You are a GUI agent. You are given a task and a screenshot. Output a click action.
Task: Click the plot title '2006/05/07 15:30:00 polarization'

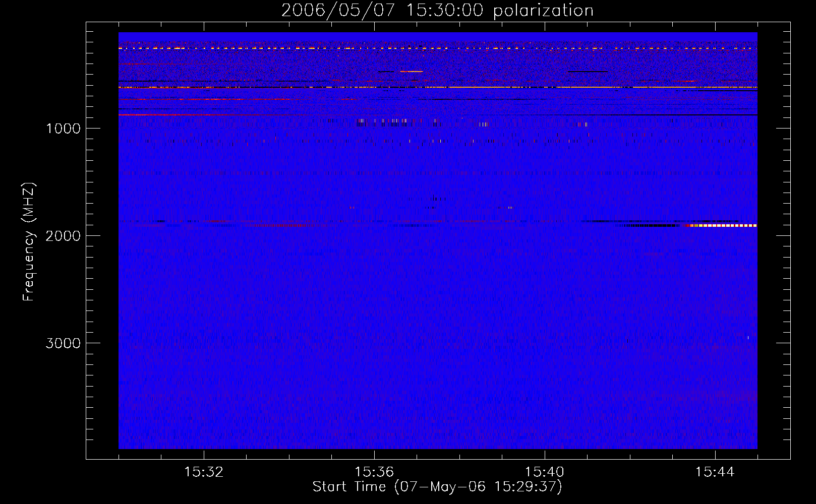437,11
